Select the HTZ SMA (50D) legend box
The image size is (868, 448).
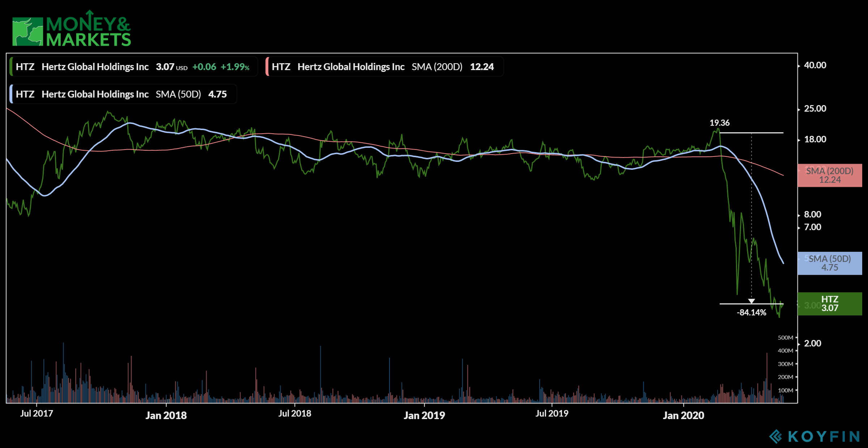point(123,94)
